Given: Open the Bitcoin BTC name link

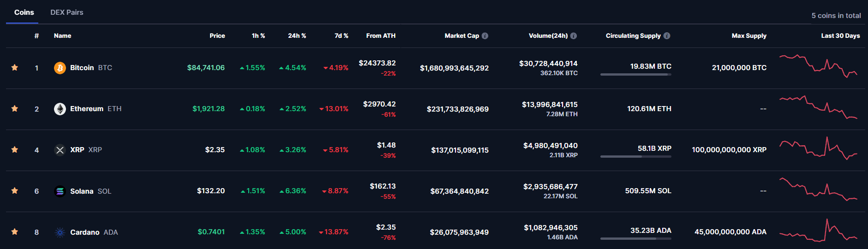Looking at the screenshot, I should [x=91, y=68].
